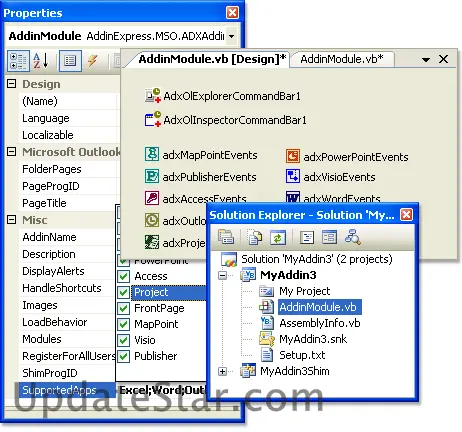Screen dimensions: 462x432
Task: Select the adxPowerPointEvents component icon
Action: coord(293,156)
